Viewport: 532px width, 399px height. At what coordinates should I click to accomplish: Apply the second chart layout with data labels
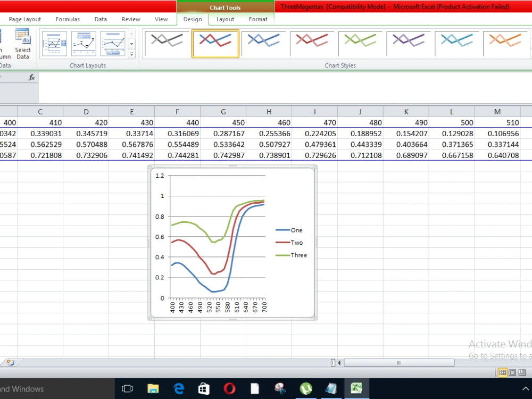pos(84,43)
